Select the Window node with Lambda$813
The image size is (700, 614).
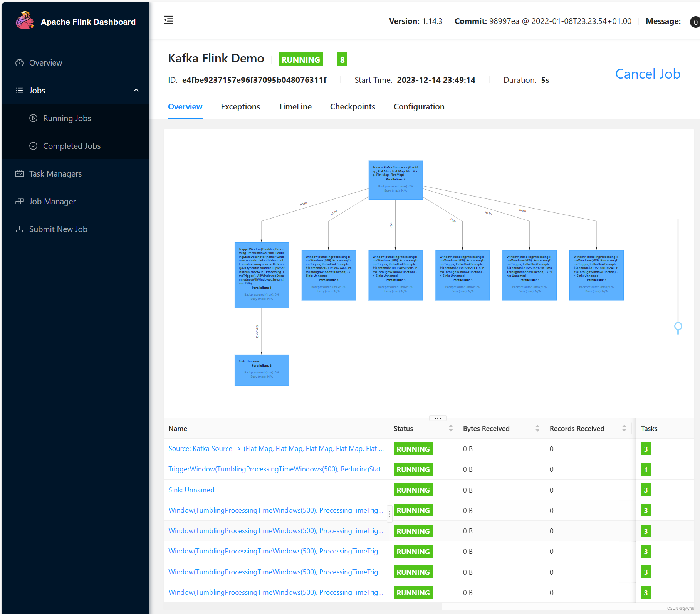click(463, 275)
